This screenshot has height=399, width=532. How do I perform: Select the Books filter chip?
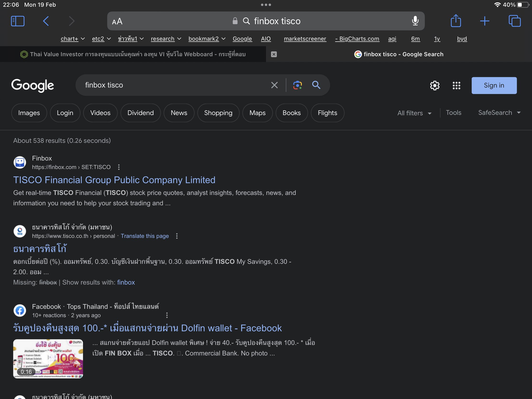click(292, 113)
